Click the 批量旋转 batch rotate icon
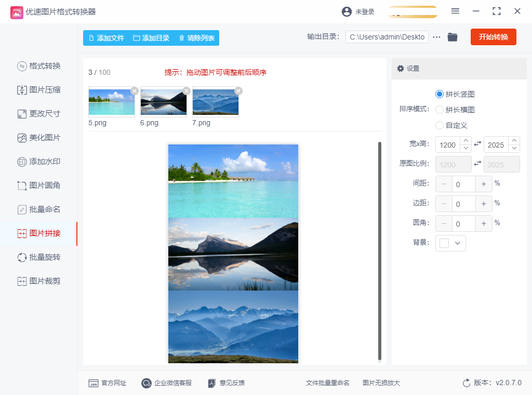The image size is (532, 395). tap(22, 257)
